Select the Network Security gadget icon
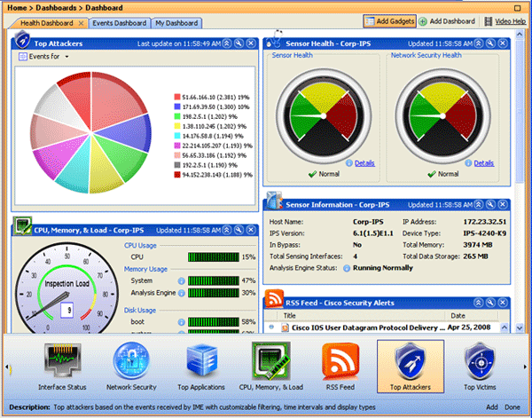 (x=131, y=361)
